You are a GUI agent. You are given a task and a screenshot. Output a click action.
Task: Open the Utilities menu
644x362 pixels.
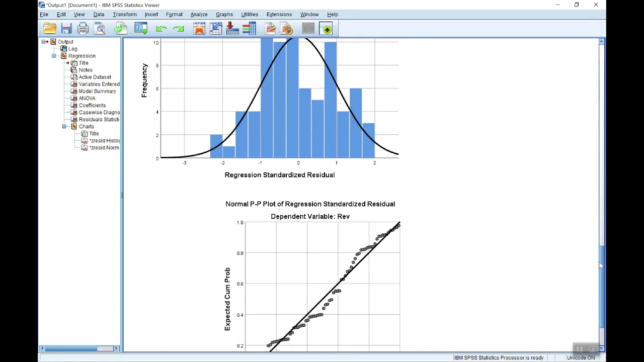[250, 15]
